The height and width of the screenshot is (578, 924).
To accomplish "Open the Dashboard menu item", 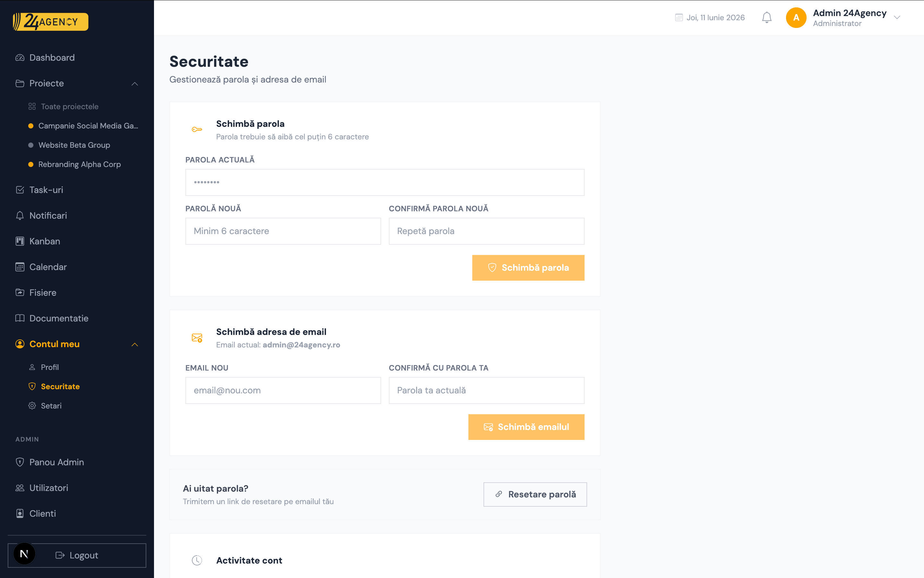I will 77,58.
